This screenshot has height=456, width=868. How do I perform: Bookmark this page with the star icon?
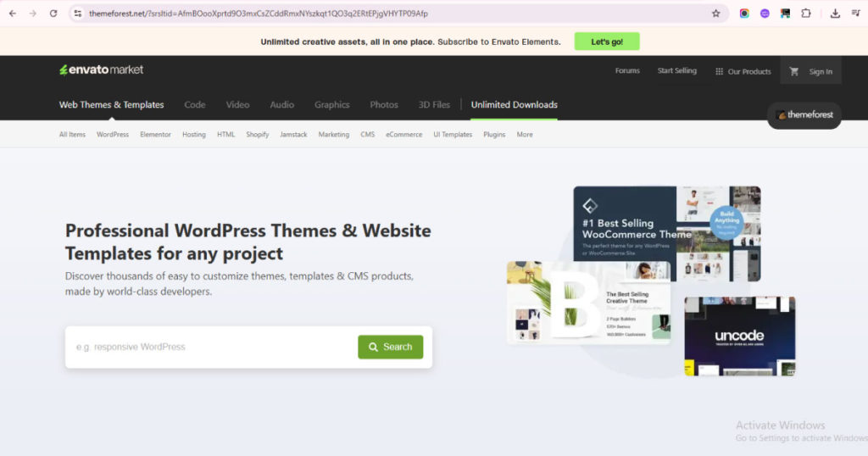(x=715, y=14)
